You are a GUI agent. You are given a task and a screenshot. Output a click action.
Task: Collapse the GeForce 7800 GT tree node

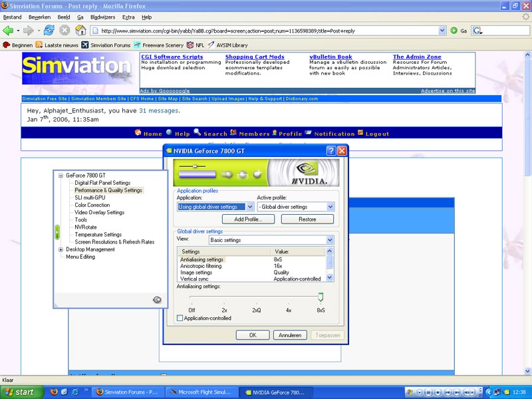click(61, 176)
